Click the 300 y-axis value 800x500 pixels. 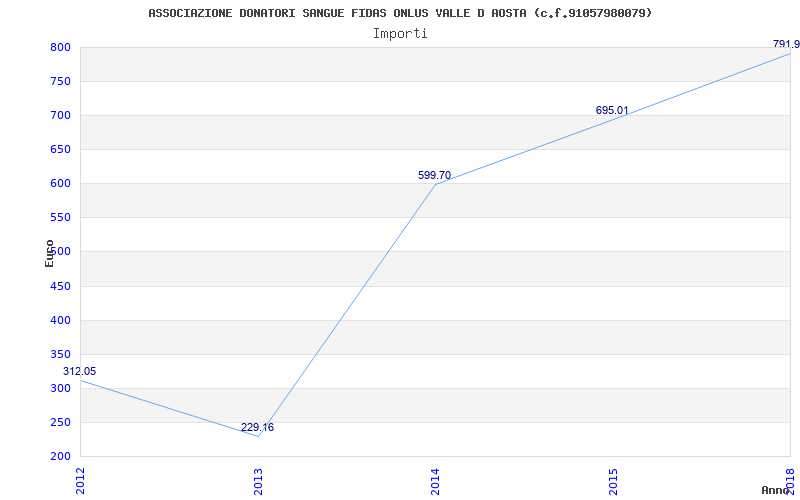60,388
